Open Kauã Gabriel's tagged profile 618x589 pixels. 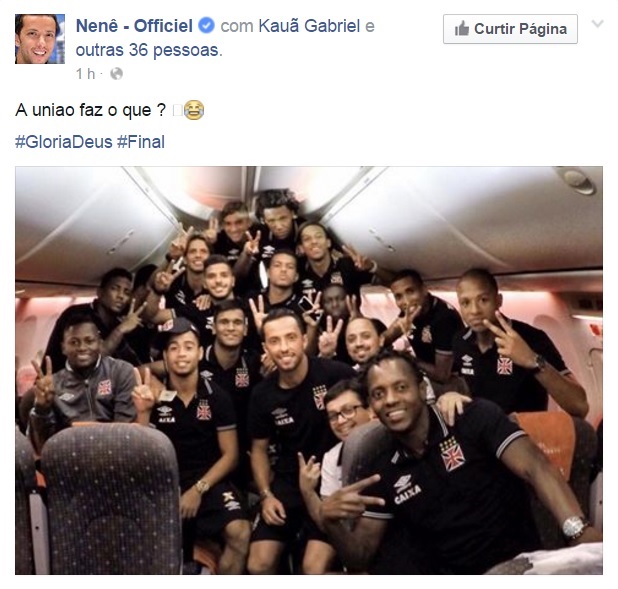point(309,26)
